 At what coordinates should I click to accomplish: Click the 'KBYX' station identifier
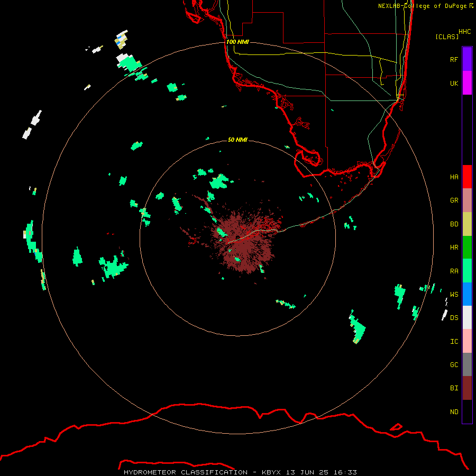[271, 472]
